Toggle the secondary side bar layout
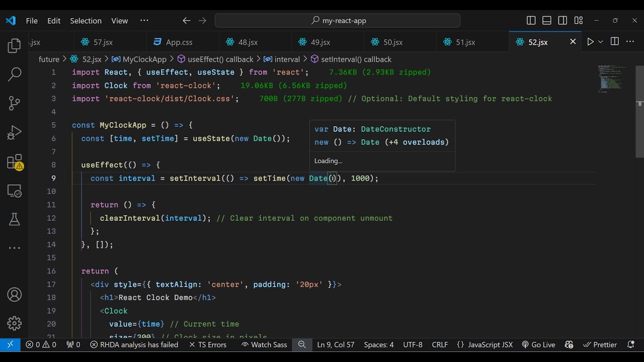 tap(562, 21)
